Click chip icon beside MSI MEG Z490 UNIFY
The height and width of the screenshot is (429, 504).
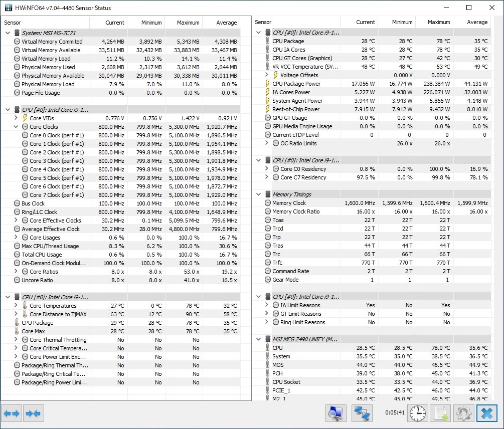(x=267, y=339)
